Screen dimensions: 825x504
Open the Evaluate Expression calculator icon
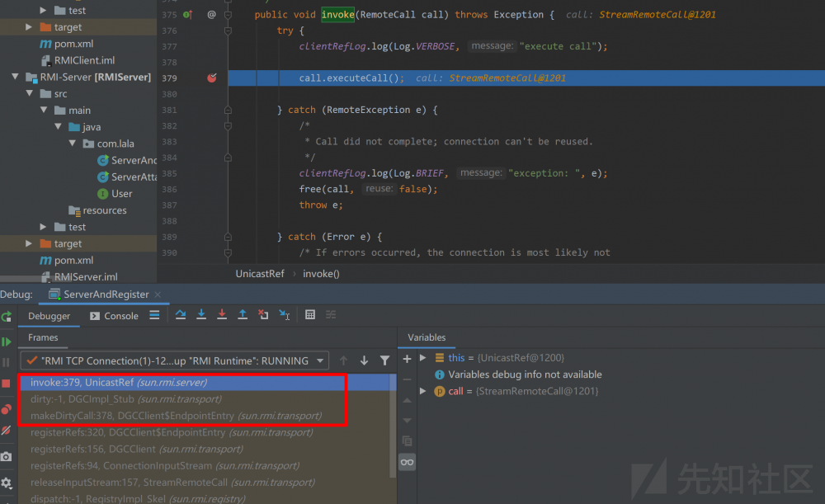pyautogui.click(x=310, y=315)
